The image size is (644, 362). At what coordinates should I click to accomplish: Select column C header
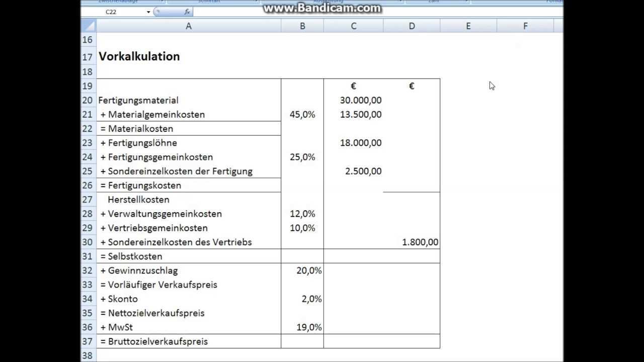(353, 26)
